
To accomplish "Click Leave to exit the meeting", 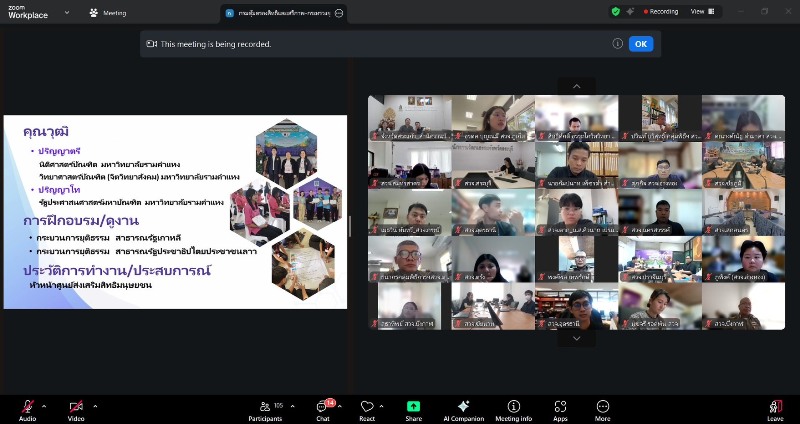I will pos(775,407).
